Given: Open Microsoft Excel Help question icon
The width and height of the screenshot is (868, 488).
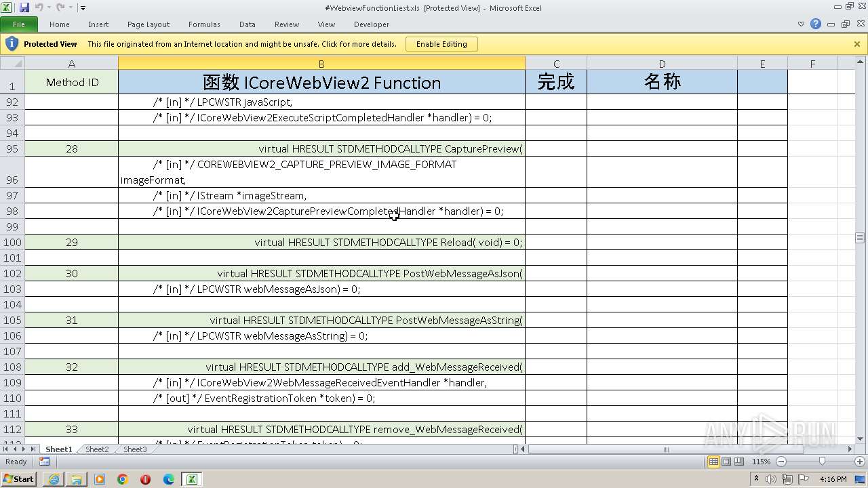Looking at the screenshot, I should coord(816,24).
